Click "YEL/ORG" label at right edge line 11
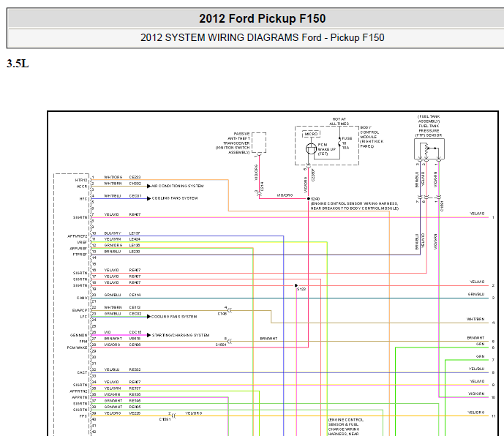This screenshot has height=436, width=504. (476, 413)
